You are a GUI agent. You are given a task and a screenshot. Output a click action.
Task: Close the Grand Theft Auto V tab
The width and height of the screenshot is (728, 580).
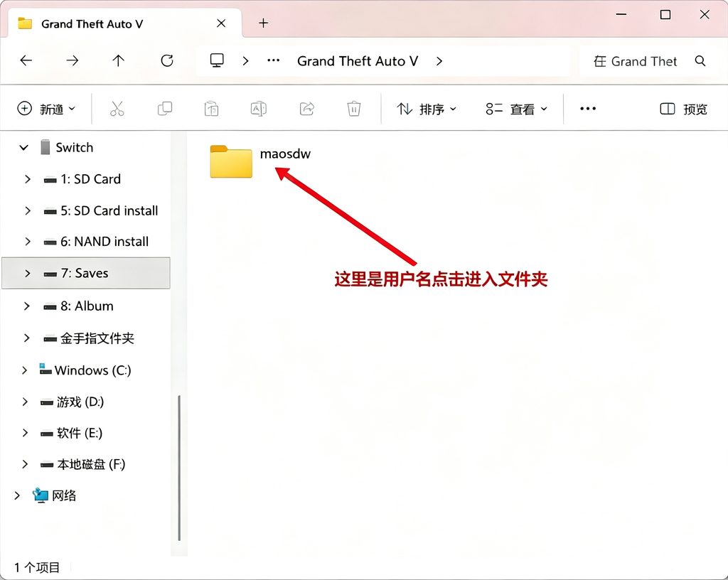click(x=221, y=23)
